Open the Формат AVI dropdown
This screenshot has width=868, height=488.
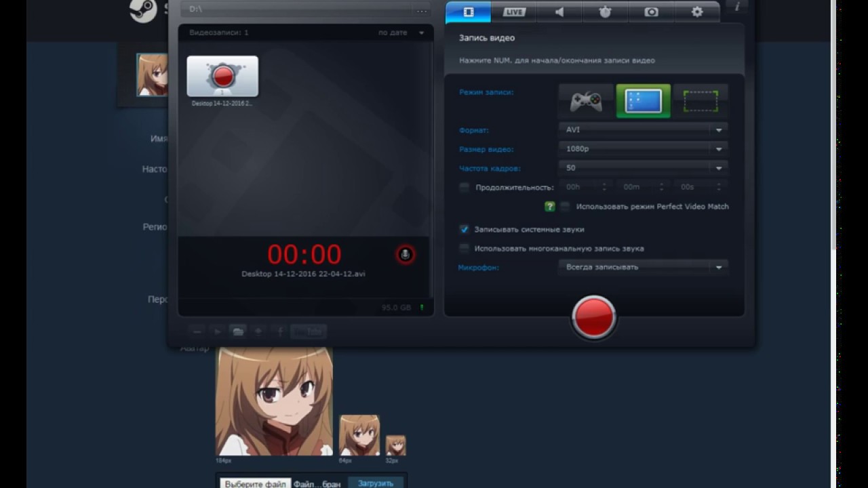644,129
